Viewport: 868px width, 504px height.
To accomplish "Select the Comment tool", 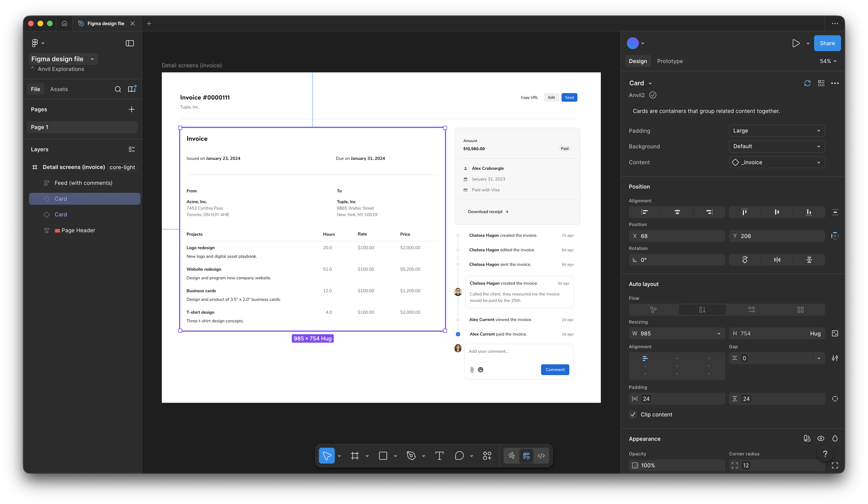I will (x=459, y=456).
